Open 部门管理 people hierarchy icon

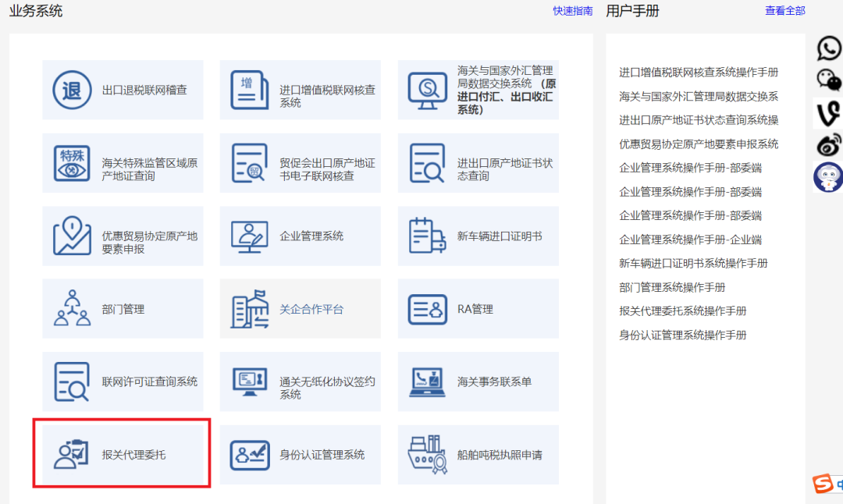coord(72,308)
